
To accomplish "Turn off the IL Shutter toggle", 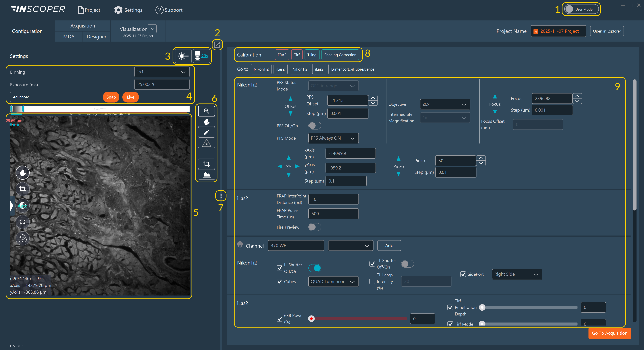I will pyautogui.click(x=315, y=268).
